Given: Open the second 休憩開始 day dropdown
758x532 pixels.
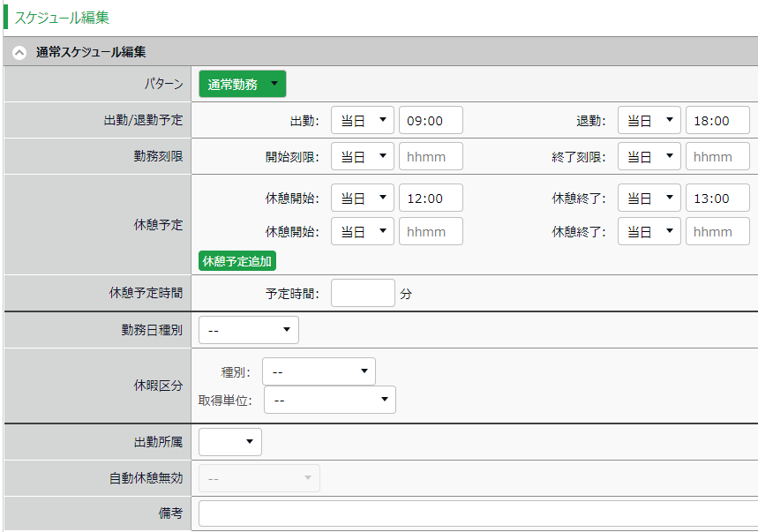Looking at the screenshot, I should tap(363, 232).
